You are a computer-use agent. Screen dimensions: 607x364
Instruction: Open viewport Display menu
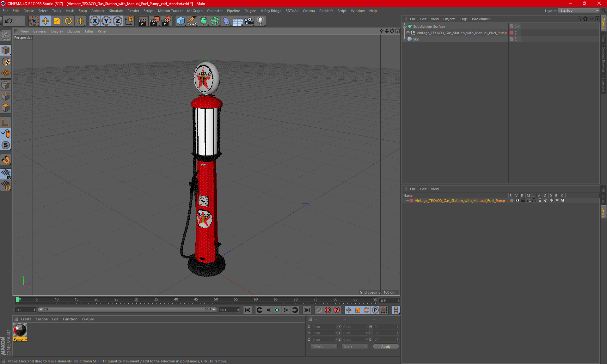[x=57, y=31]
